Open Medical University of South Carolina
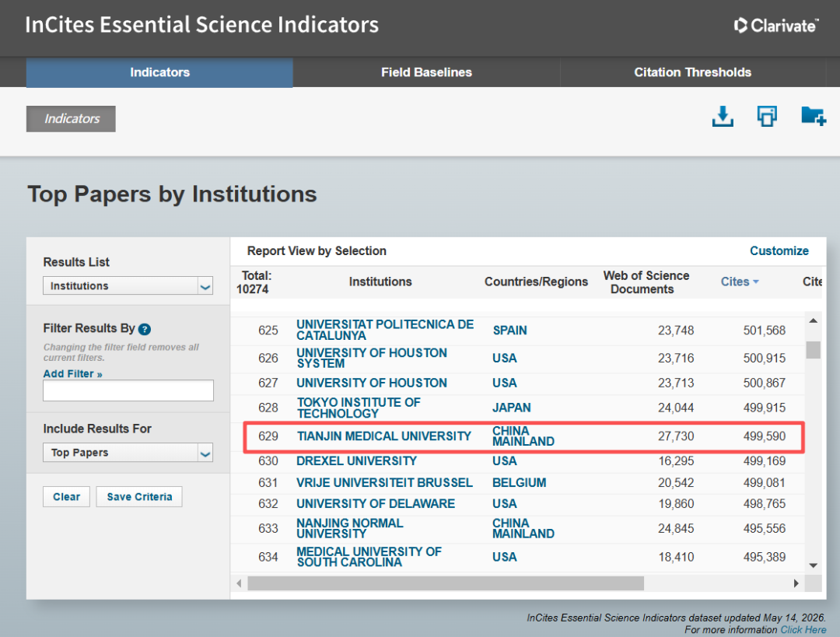This screenshot has width=840, height=637. point(369,557)
